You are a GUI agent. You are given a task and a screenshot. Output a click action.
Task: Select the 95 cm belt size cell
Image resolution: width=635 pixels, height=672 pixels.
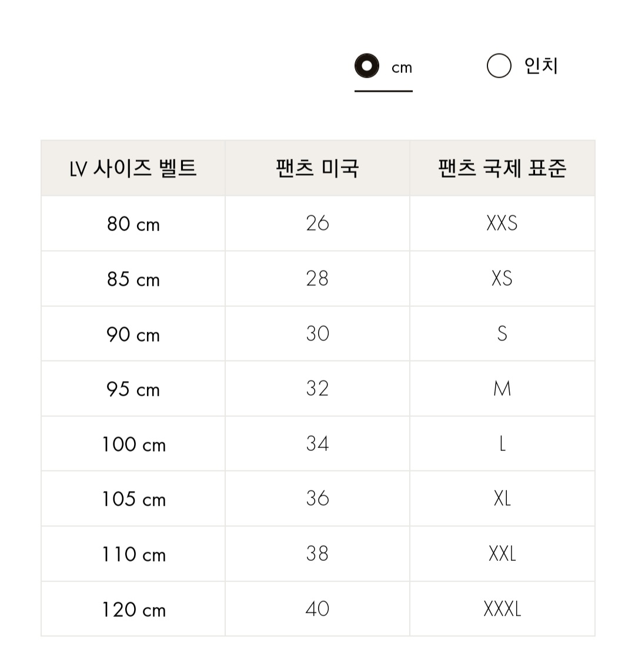(x=133, y=389)
